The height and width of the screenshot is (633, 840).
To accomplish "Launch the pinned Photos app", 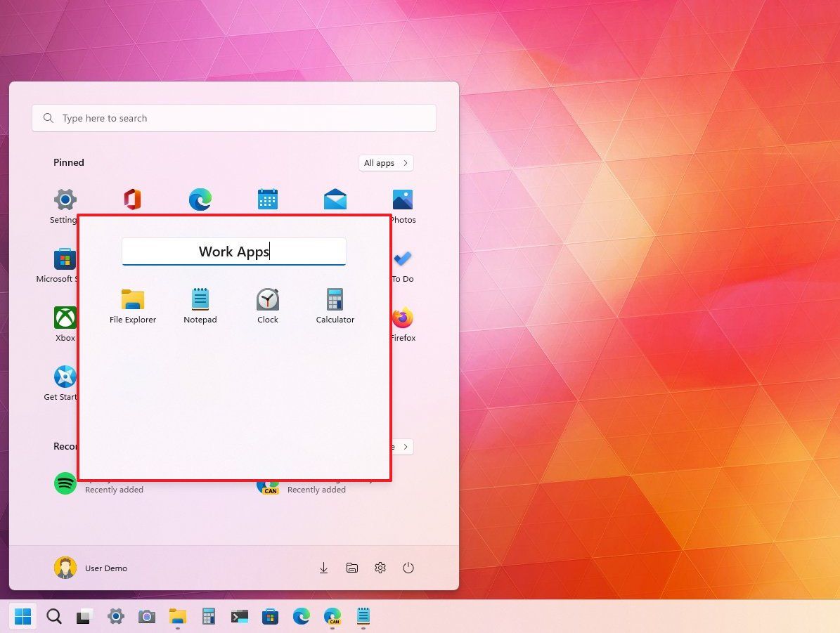I will coord(402,200).
